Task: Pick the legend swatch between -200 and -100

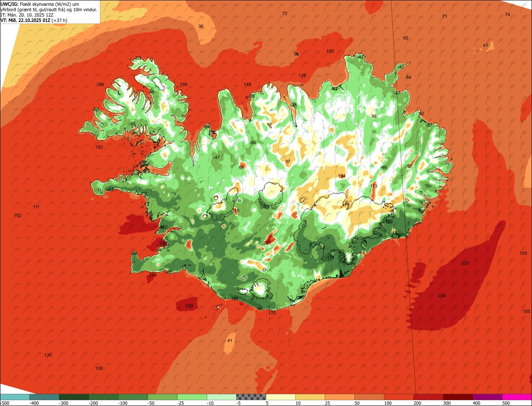Action: click(x=103, y=397)
